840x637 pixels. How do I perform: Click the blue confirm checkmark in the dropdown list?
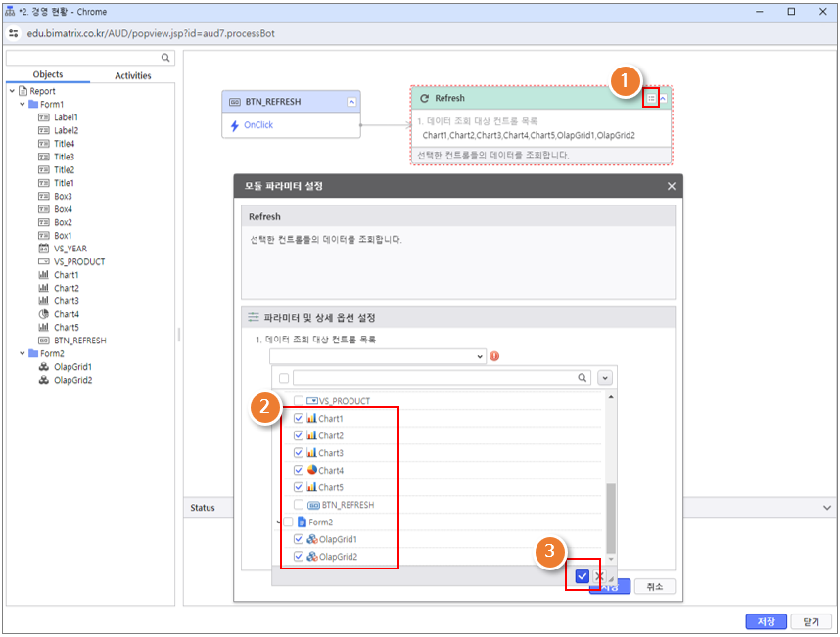[583, 576]
